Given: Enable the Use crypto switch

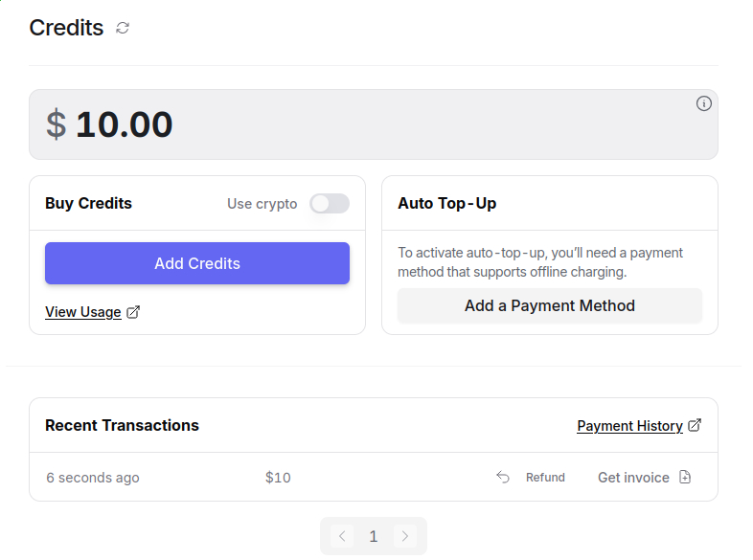Looking at the screenshot, I should pos(330,203).
